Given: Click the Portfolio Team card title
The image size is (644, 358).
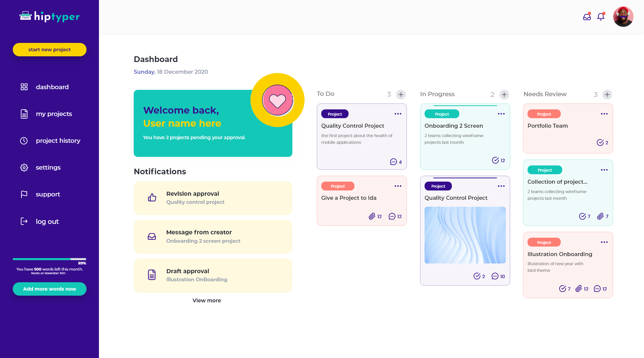Looking at the screenshot, I should (x=548, y=126).
